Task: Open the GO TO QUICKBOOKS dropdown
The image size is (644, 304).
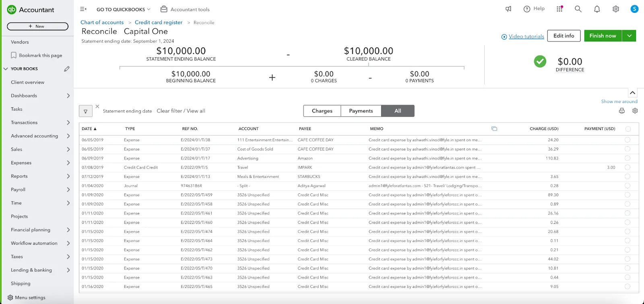Action: pos(123,9)
